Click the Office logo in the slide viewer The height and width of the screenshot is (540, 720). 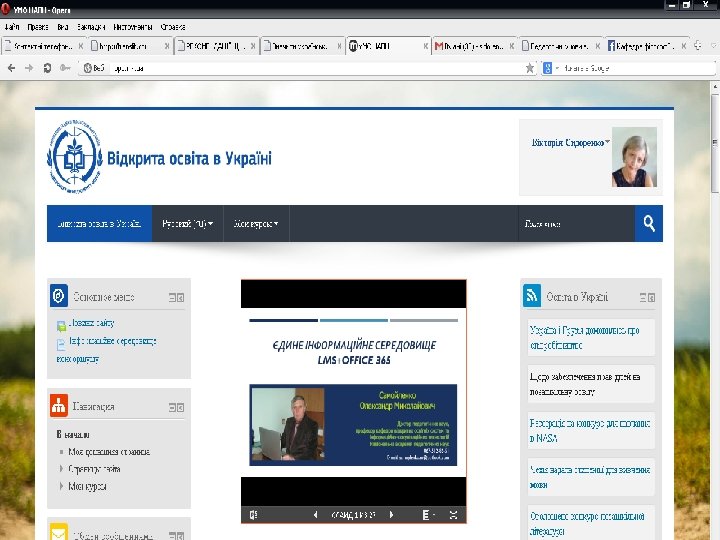pos(253,515)
